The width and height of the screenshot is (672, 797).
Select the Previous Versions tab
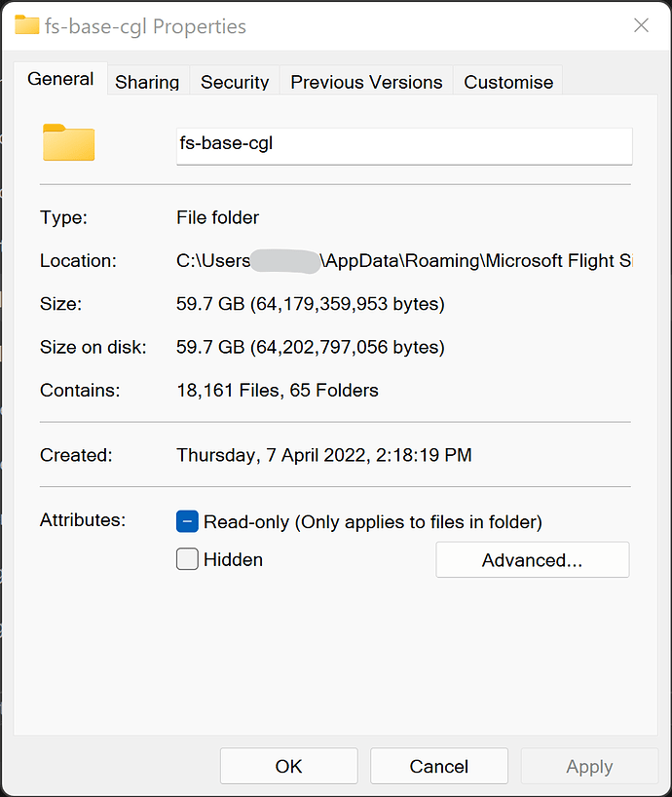(366, 83)
